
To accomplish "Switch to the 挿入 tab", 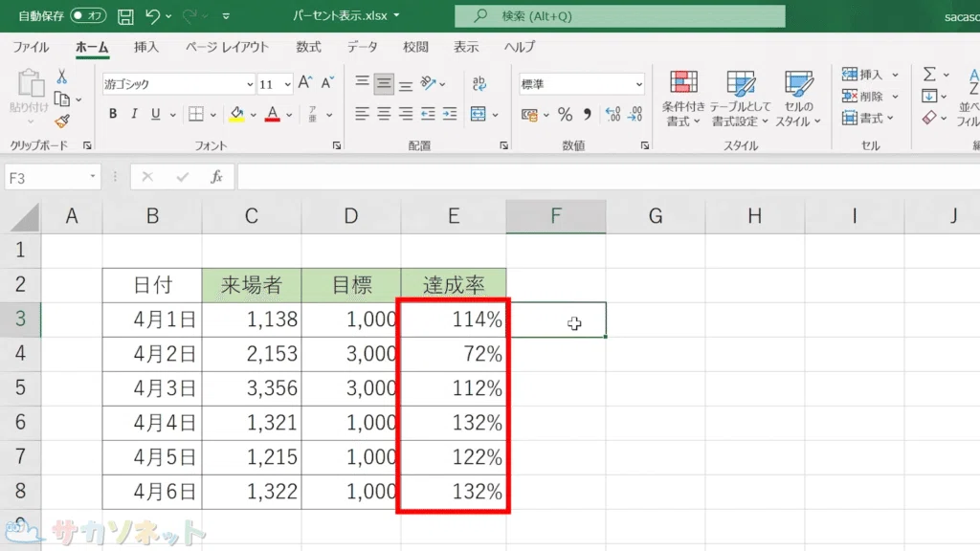I will coord(146,47).
